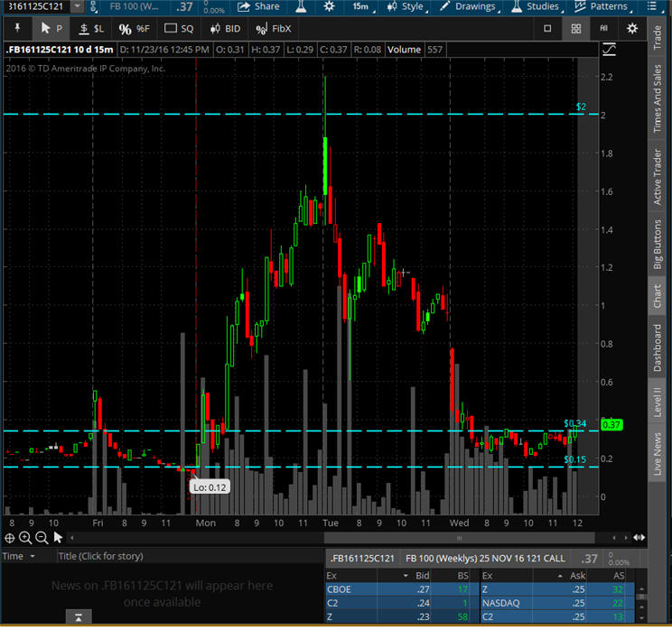
Task: Open chart settings gear icon
Action: pos(632,29)
